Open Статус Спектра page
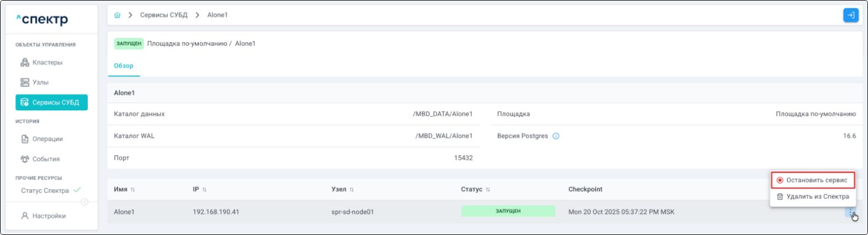The image size is (868, 235). pos(45,191)
